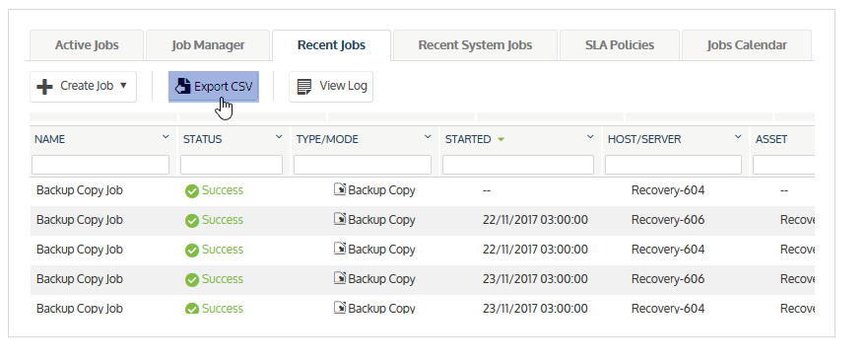Image resolution: width=868 pixels, height=363 pixels.
Task: Focus the STARTED filter input field
Action: coord(518,165)
